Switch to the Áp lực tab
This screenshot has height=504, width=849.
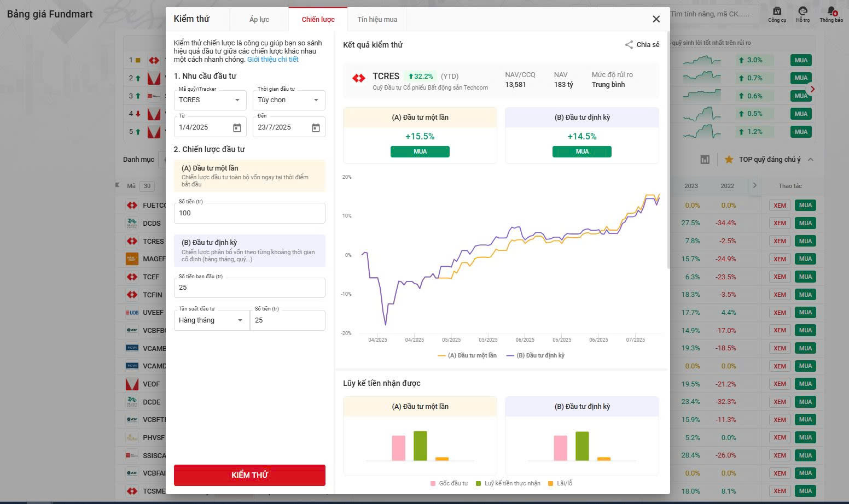coord(259,19)
